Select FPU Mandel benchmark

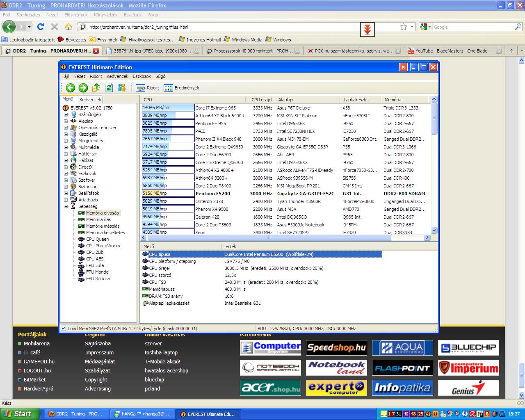[98, 272]
